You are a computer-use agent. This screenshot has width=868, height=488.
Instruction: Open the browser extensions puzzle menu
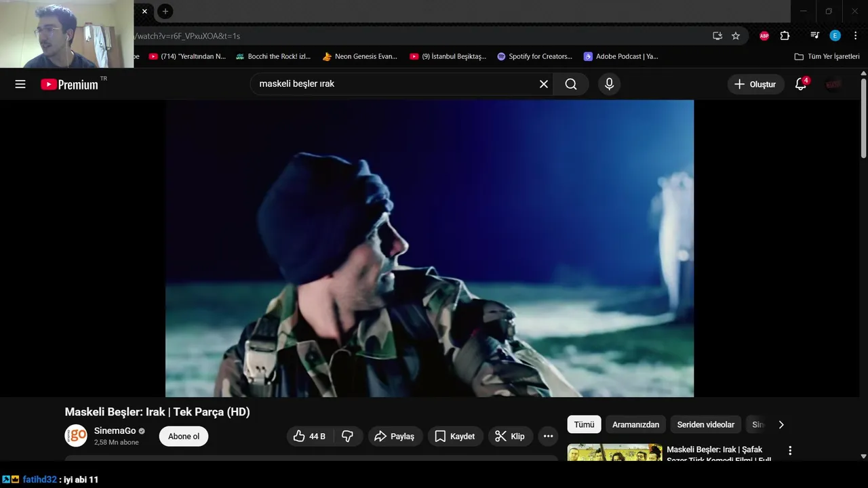click(x=785, y=36)
